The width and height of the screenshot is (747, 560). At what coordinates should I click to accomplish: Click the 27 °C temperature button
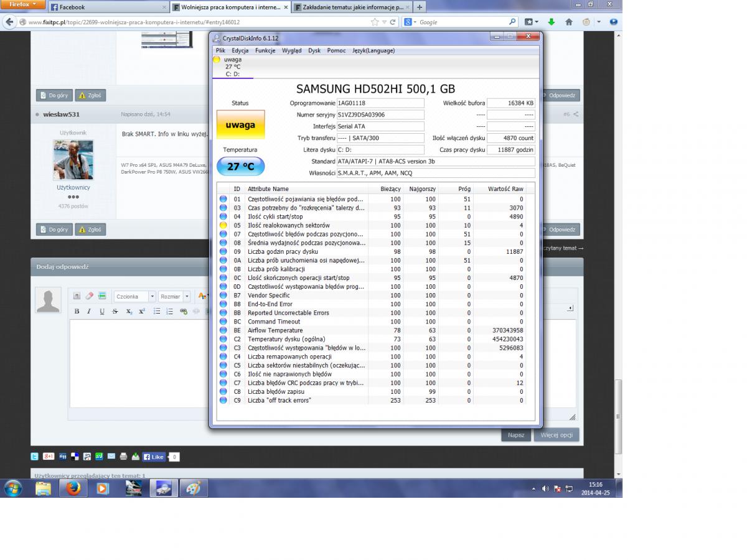240,166
